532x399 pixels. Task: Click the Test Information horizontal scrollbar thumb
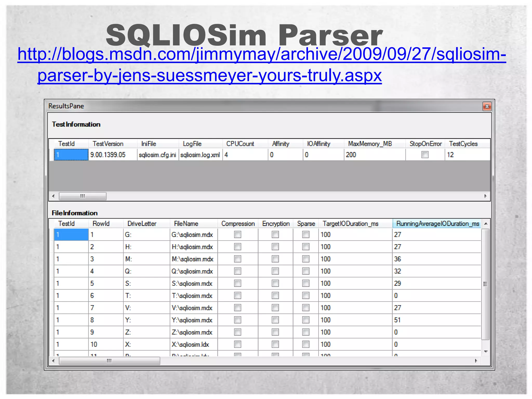(x=82, y=196)
